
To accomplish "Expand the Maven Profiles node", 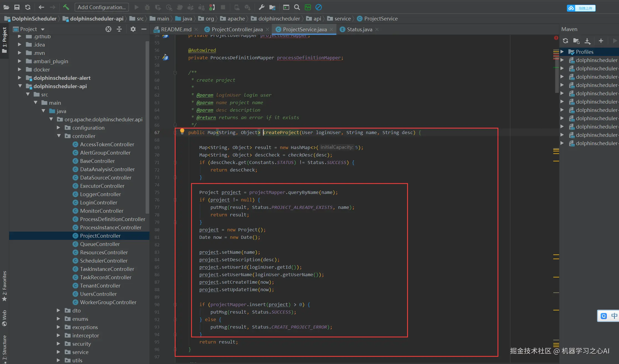I will [x=562, y=52].
